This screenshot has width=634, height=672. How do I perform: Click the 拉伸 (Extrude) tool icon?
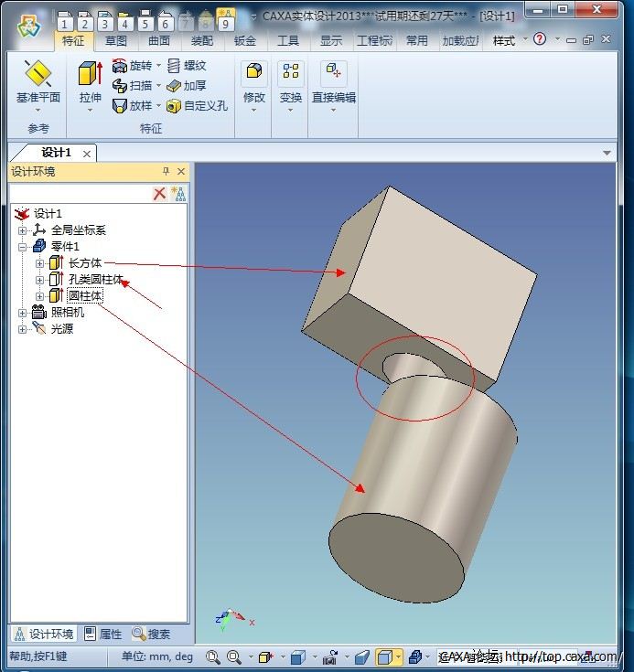pos(90,75)
